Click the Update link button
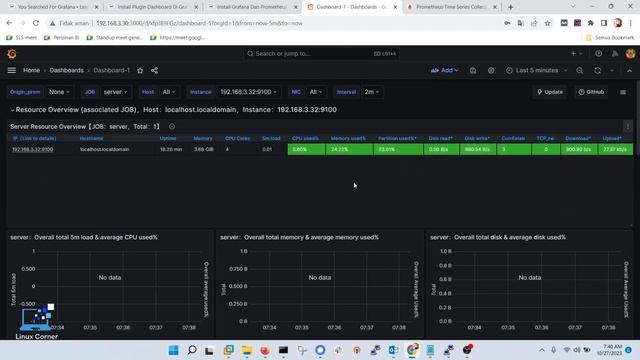 click(550, 92)
